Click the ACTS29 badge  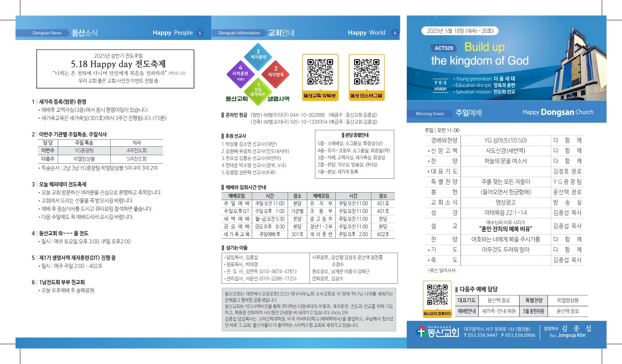click(444, 48)
